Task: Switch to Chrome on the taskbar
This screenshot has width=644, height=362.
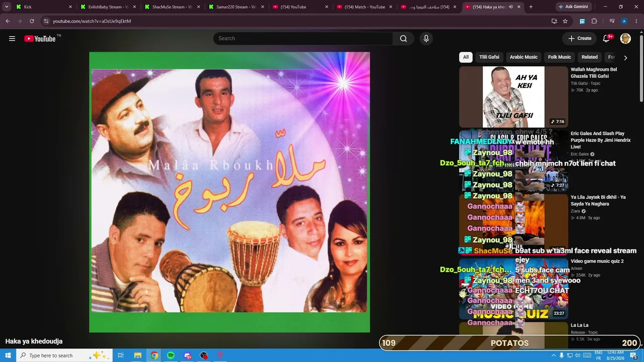Action: tap(154, 355)
